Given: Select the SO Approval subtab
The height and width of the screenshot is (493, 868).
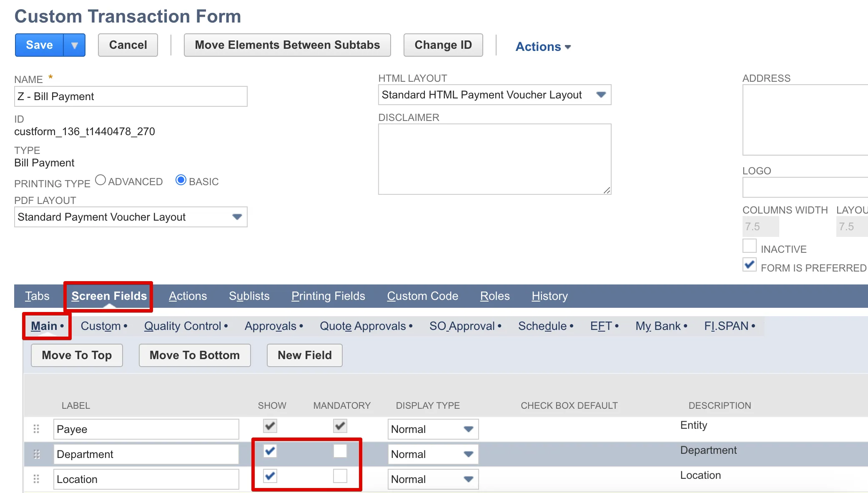Looking at the screenshot, I should coord(465,326).
